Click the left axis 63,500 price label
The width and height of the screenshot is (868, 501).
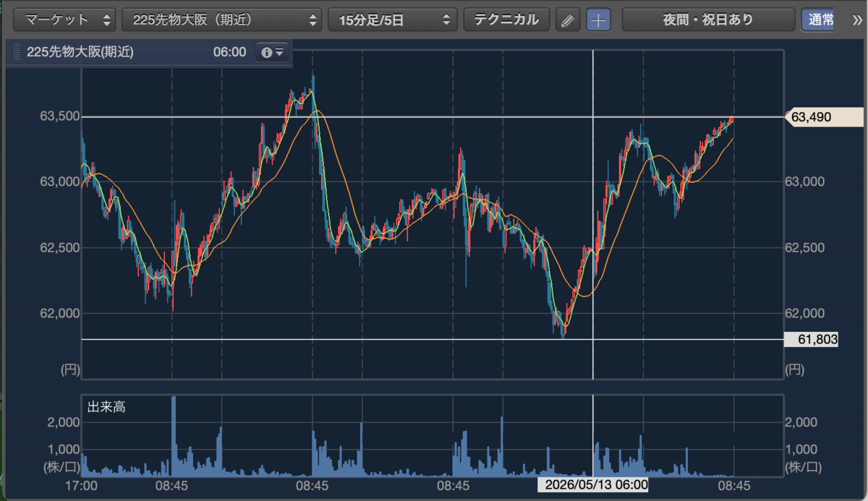pyautogui.click(x=59, y=116)
